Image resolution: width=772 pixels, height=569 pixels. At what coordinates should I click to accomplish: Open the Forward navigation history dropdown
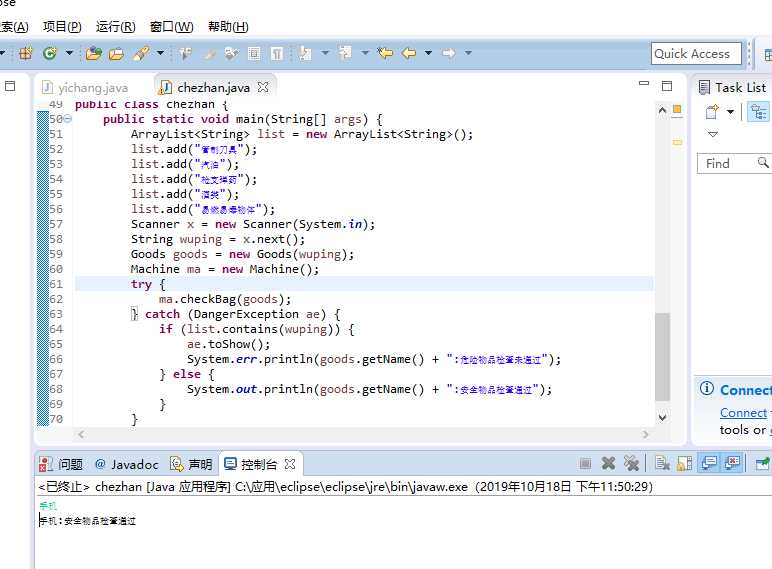click(x=468, y=53)
